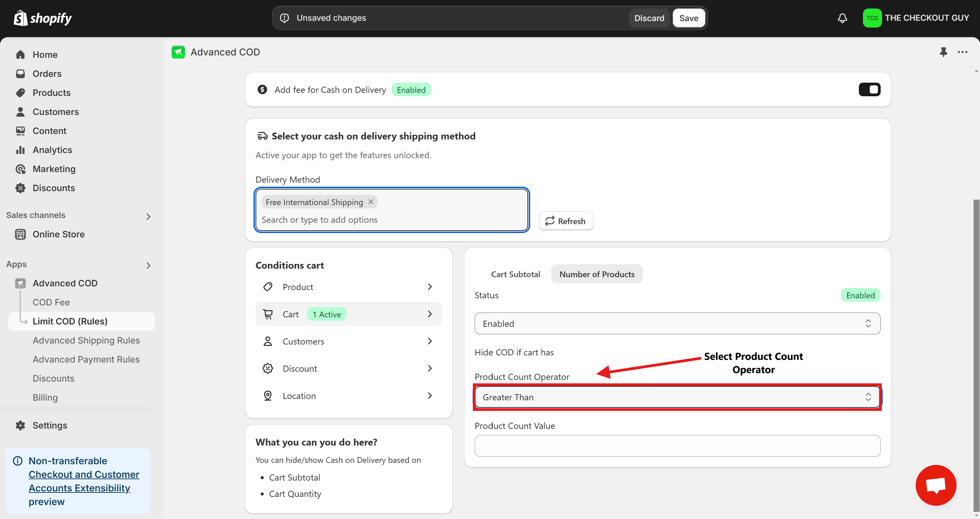
Task: Click the dollar icon beside Add fee
Action: (x=262, y=90)
